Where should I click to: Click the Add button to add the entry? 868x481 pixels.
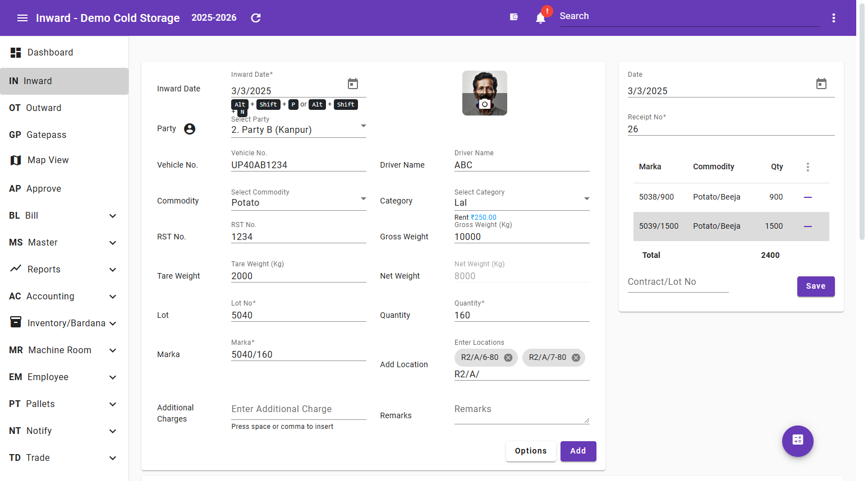(578, 451)
